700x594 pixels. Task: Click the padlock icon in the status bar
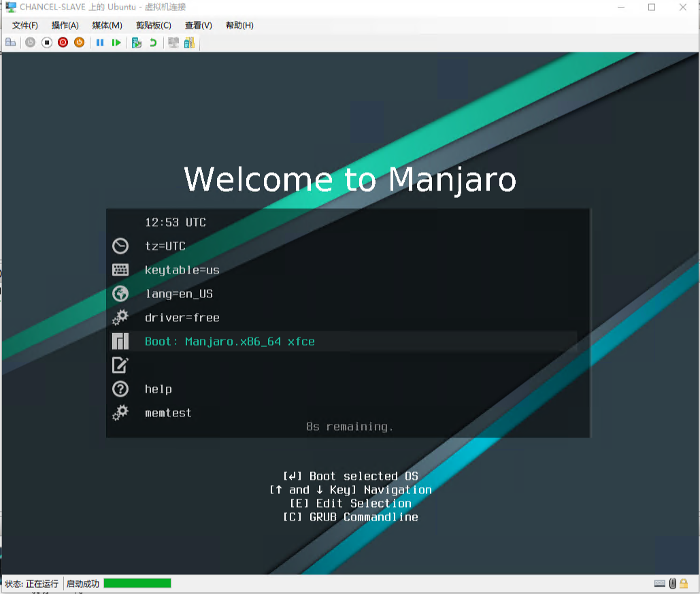(684, 583)
